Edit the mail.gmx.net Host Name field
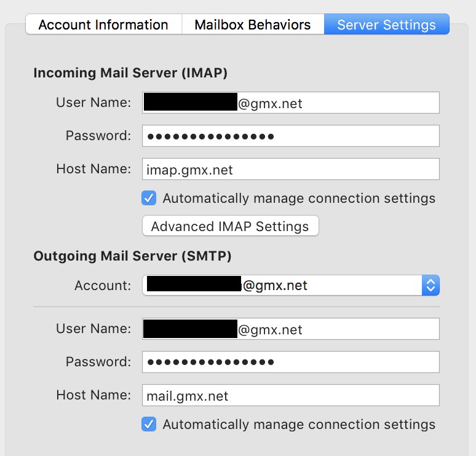This screenshot has width=476, height=456. click(290, 395)
